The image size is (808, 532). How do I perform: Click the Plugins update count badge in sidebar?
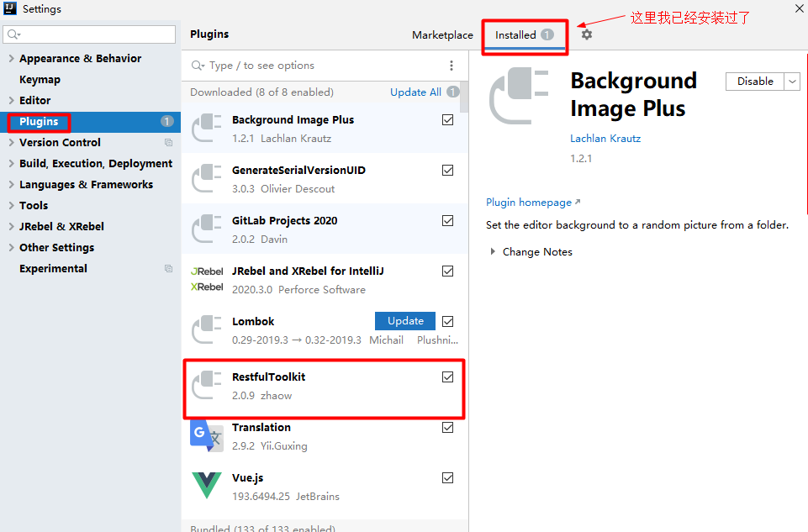pyautogui.click(x=167, y=121)
